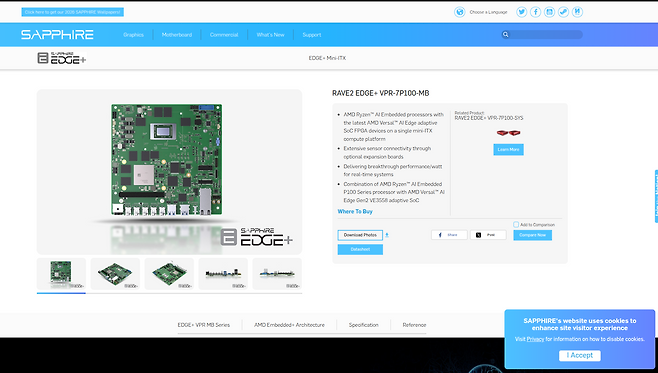This screenshot has width=658, height=373.
Task: Tick the Add to Comparison checkbox
Action: (x=516, y=224)
